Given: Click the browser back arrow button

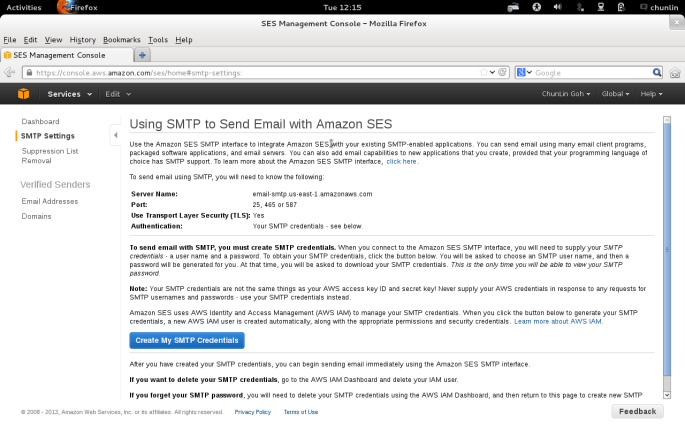Looking at the screenshot, I should 10,72.
